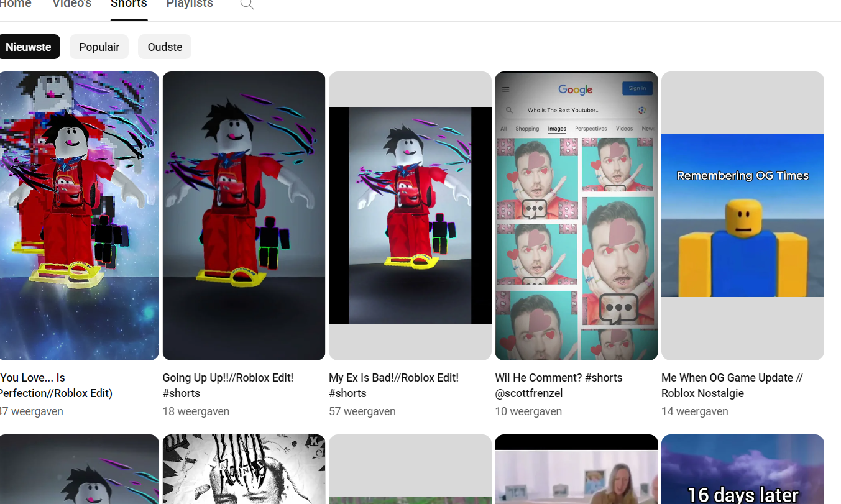
Task: Open the Playlists tab
Action: [190, 4]
